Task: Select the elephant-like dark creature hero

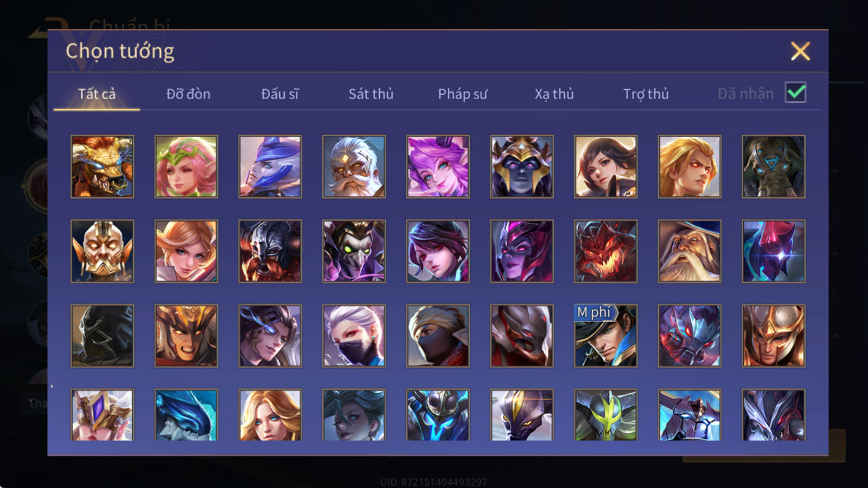Action: [774, 166]
